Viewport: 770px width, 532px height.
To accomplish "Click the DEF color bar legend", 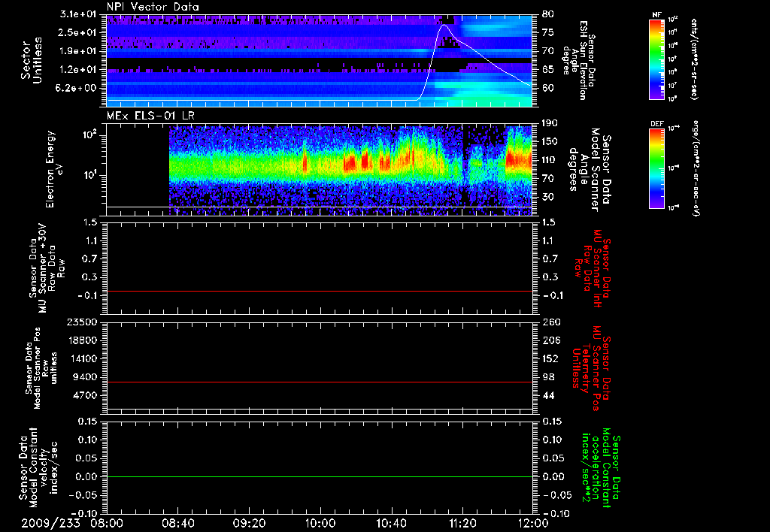I will (657, 168).
